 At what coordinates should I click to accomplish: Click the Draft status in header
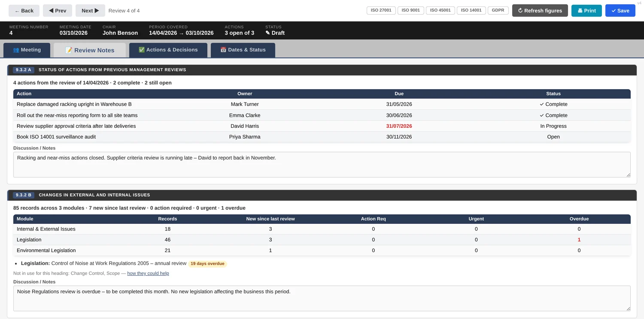tap(275, 33)
